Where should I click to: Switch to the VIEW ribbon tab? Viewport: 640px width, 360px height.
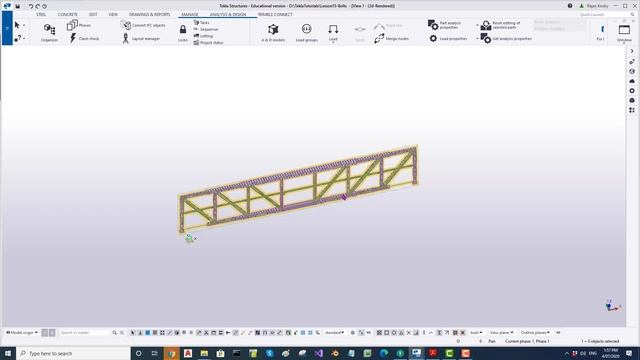[x=113, y=14]
